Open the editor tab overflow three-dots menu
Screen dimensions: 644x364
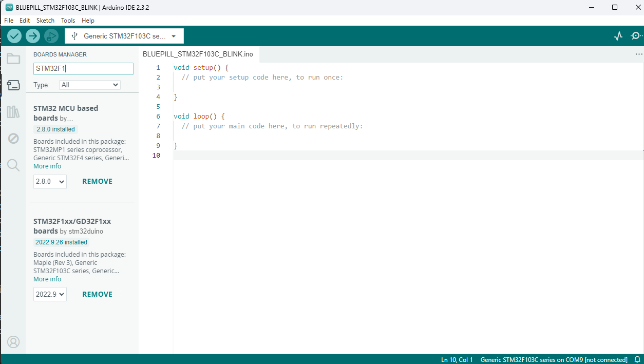639,54
